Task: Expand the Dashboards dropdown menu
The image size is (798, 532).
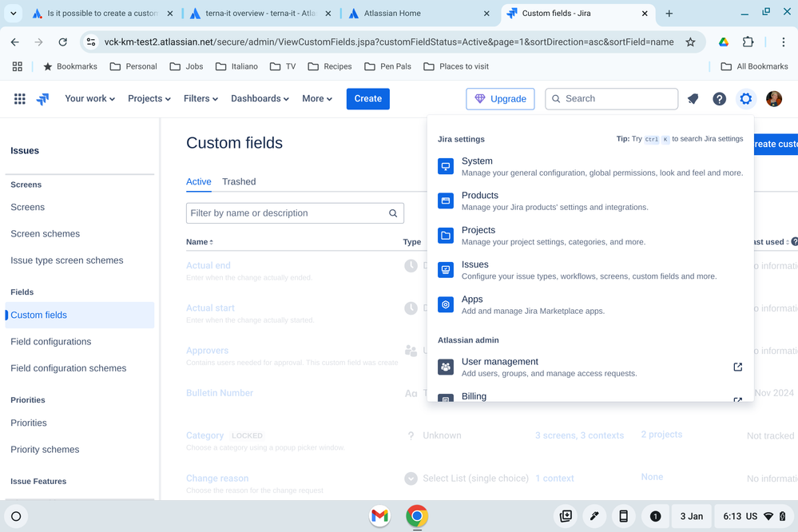Action: coord(260,99)
